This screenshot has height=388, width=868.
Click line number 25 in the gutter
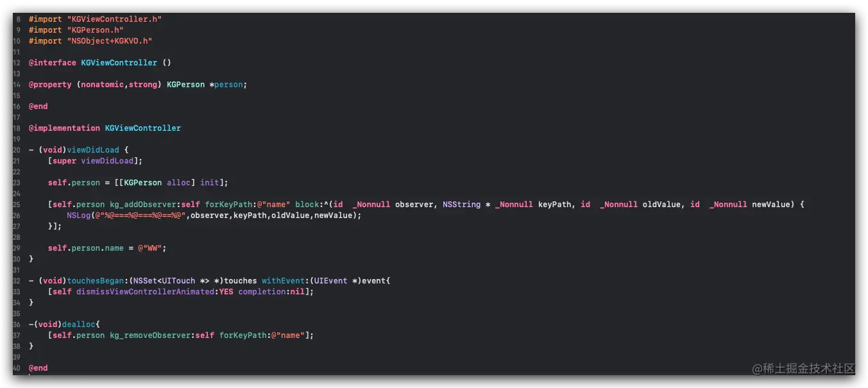pyautogui.click(x=16, y=205)
